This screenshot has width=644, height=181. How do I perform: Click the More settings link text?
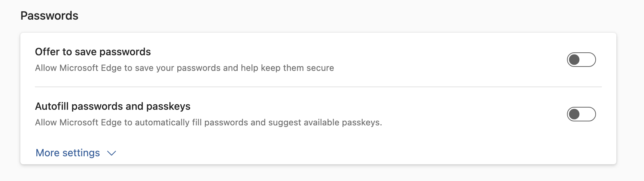coord(68,153)
